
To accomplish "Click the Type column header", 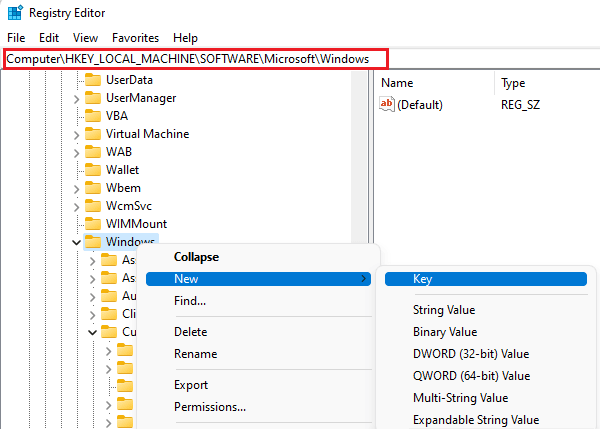I will point(513,83).
